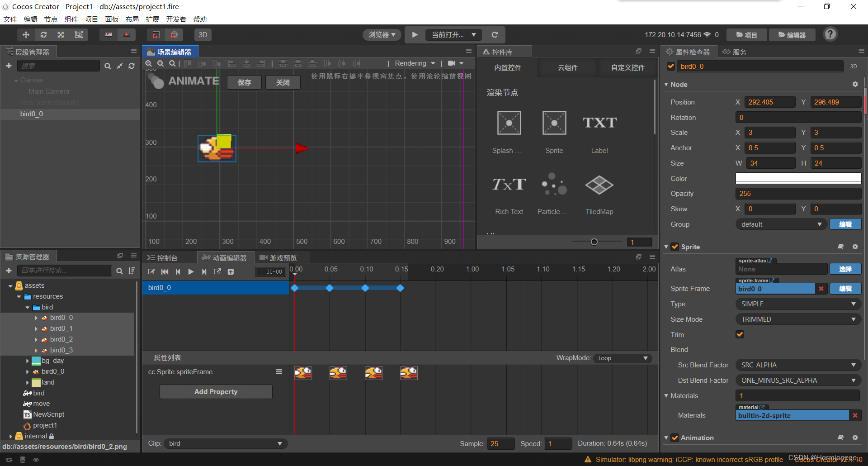The image size is (868, 466).
Task: Click 关闭 to close animation editing
Action: coord(283,82)
